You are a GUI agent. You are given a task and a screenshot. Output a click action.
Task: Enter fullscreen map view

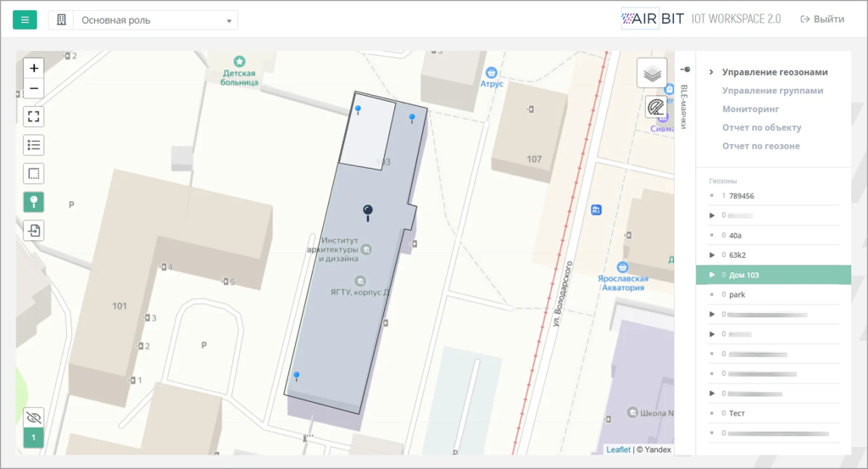[34, 117]
